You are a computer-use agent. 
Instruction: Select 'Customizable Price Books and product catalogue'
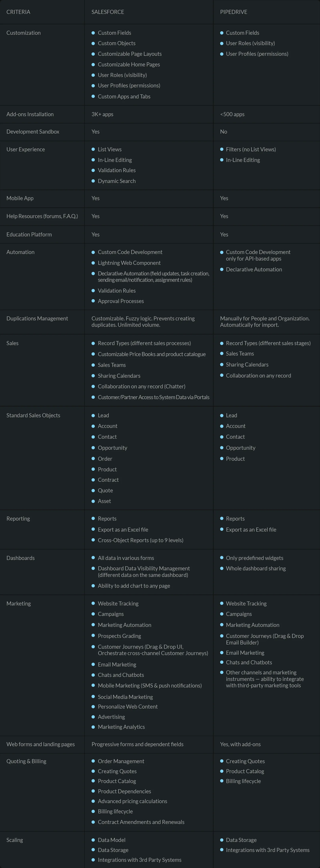tap(152, 354)
